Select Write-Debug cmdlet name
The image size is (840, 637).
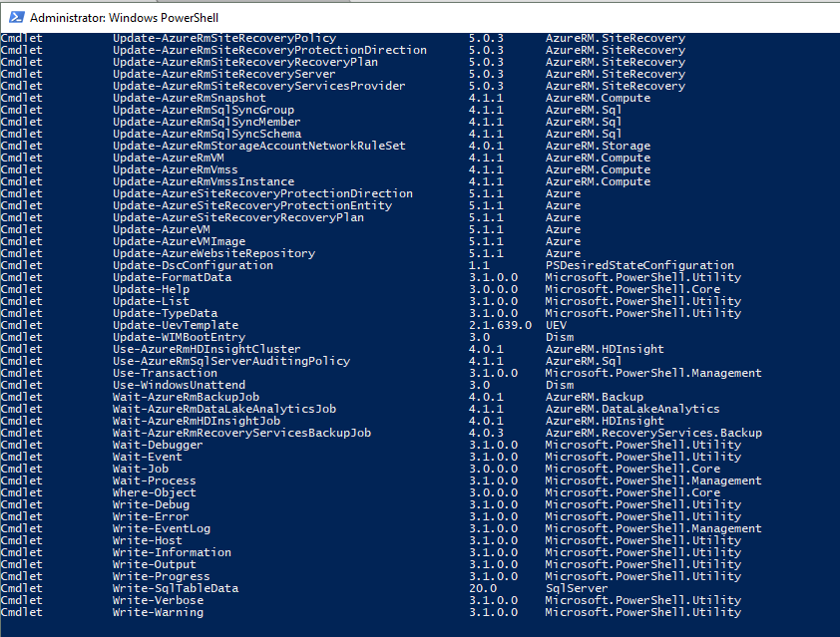(x=151, y=504)
